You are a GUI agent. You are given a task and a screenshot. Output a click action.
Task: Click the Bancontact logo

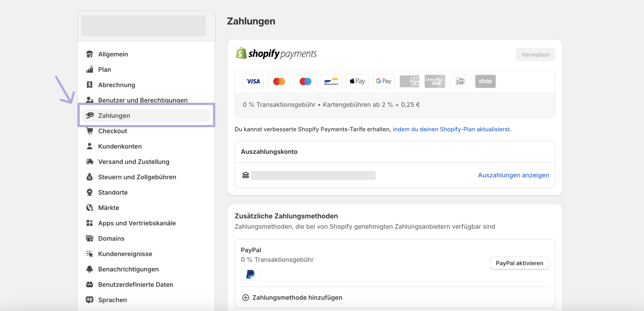tap(331, 81)
